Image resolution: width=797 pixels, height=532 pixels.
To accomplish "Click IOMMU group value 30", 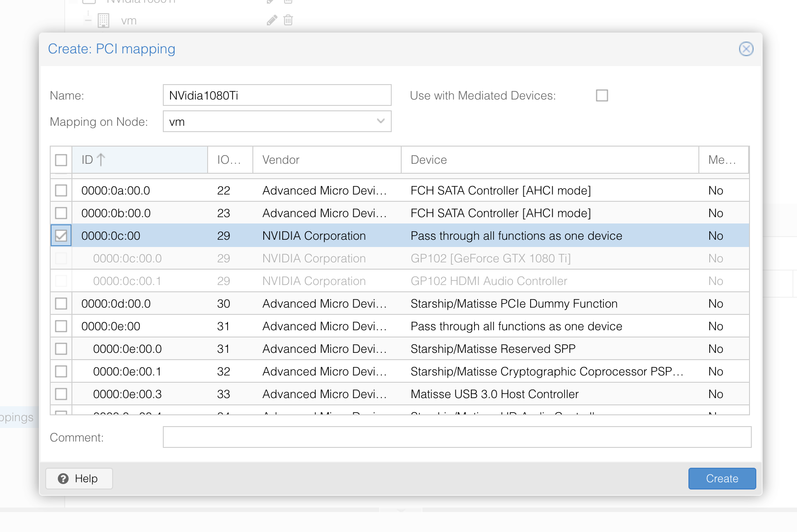I will 223,304.
